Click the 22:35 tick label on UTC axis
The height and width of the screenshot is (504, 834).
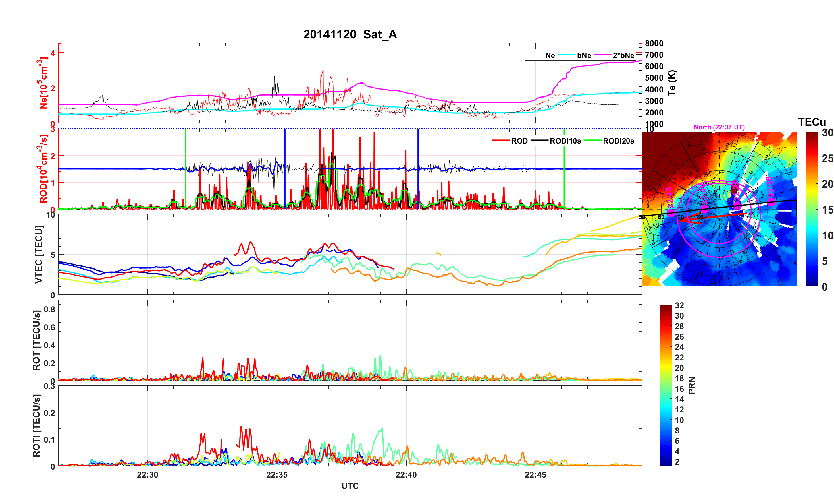pyautogui.click(x=277, y=475)
